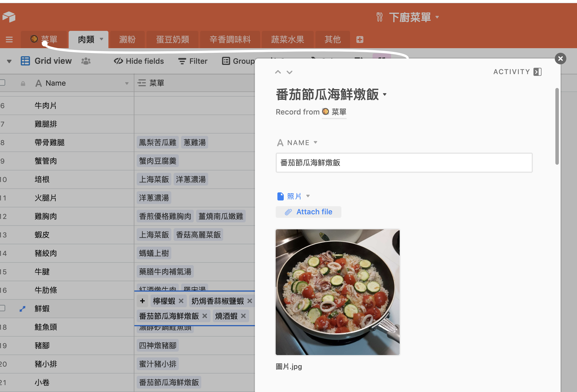Switch to the 澱粉 tab
Image resolution: width=577 pixels, height=392 pixels.
127,40
